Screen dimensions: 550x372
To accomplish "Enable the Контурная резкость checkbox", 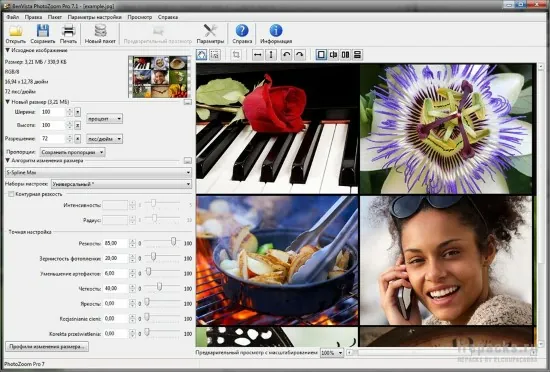I will click(x=11, y=194).
